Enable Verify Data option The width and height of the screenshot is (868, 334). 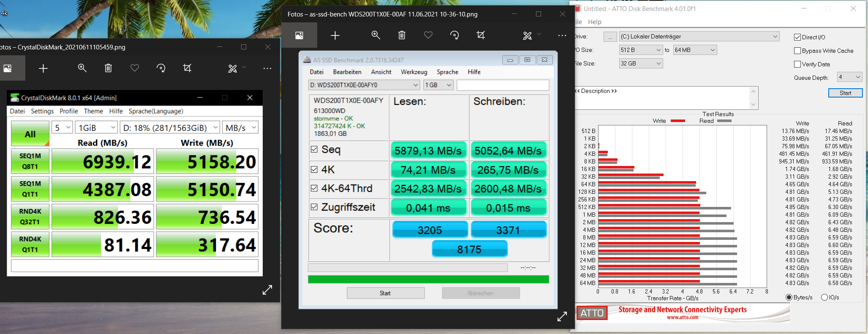tap(797, 64)
